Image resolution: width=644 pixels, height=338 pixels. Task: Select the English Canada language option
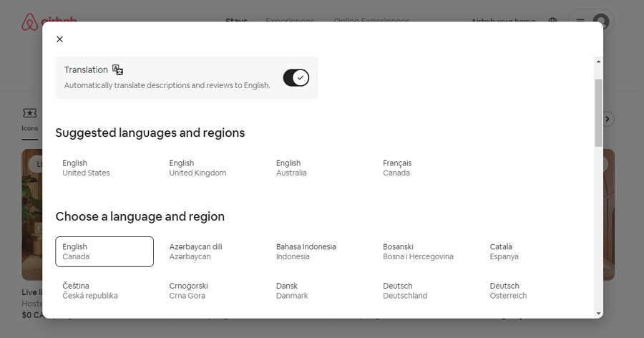coord(104,251)
